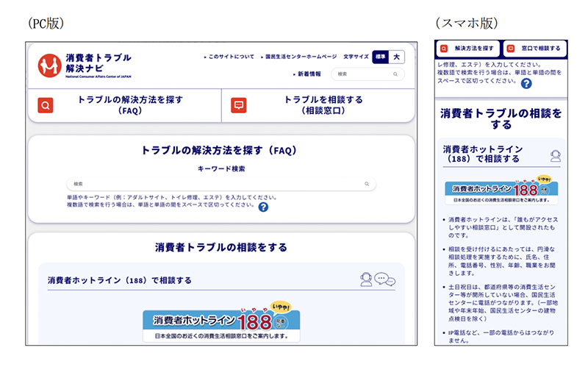Click the red chat icon beside トラブルを相談する

[238, 105]
